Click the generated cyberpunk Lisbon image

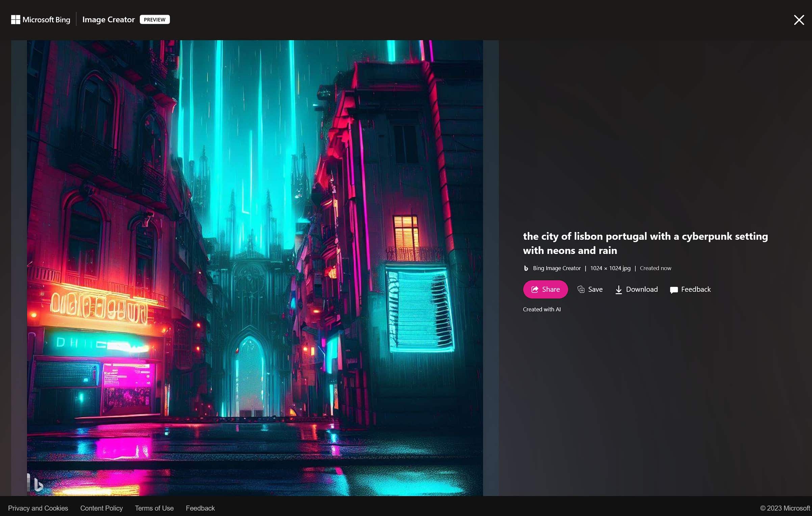point(255,236)
